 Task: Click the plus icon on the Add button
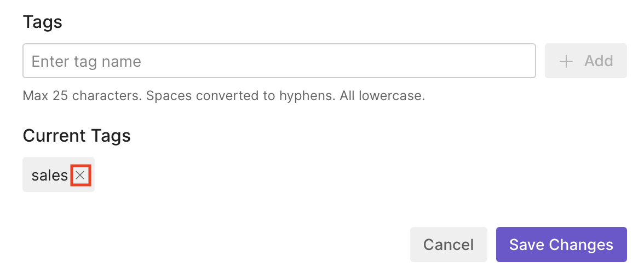pos(566,61)
